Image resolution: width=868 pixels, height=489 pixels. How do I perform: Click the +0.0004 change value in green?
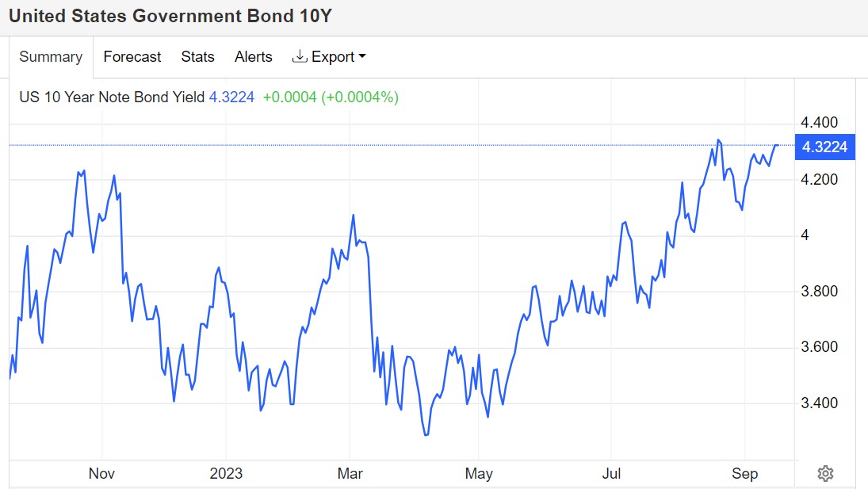click(289, 97)
